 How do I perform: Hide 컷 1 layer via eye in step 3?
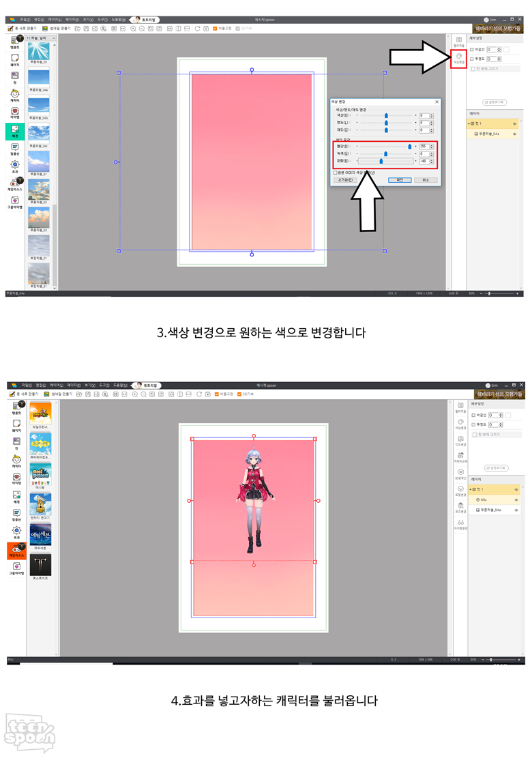click(515, 124)
